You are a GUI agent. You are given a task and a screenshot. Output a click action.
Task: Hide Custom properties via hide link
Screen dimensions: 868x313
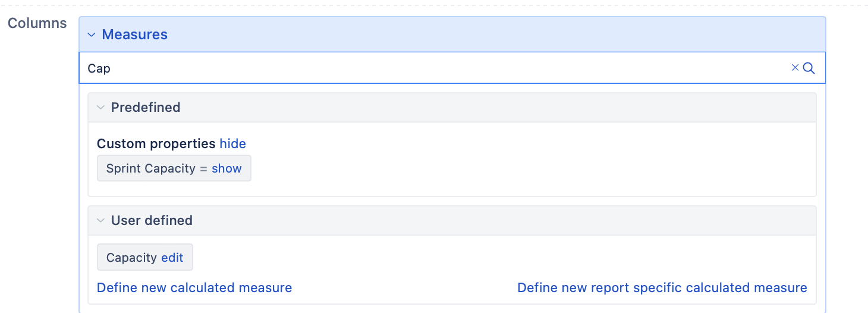tap(232, 143)
